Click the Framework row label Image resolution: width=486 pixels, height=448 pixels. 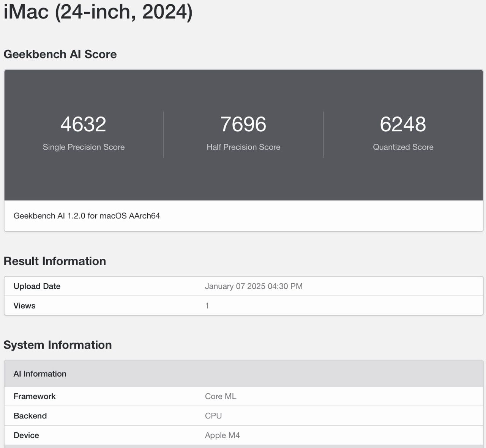tap(35, 396)
